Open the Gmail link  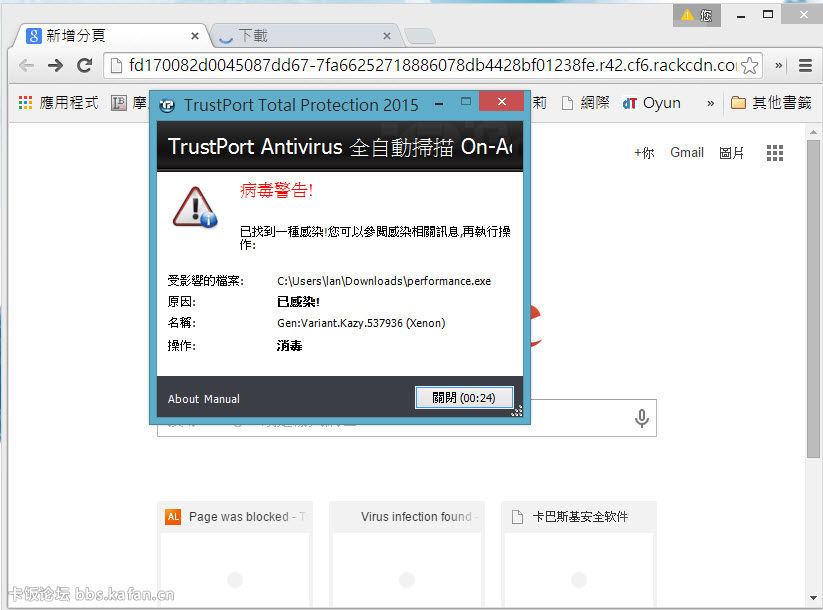[x=687, y=153]
